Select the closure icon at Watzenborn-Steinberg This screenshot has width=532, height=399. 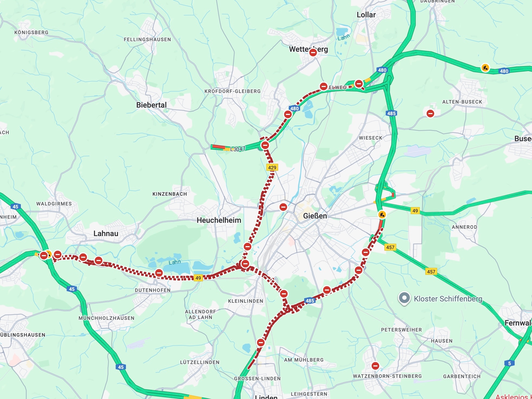point(375,366)
